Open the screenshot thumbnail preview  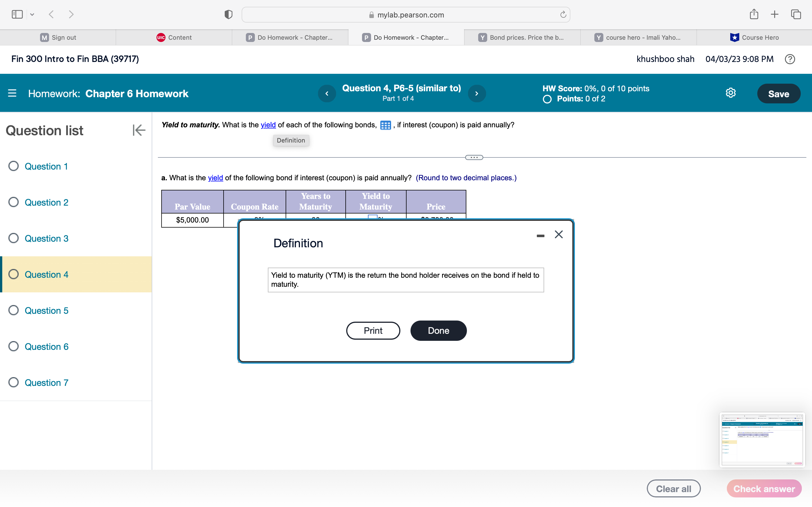point(762,440)
